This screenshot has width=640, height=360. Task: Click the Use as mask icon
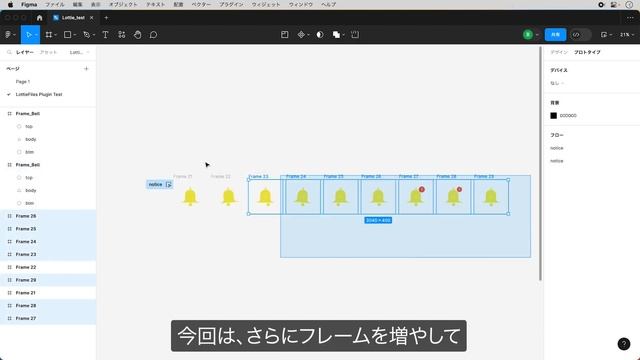pyautogui.click(x=320, y=35)
